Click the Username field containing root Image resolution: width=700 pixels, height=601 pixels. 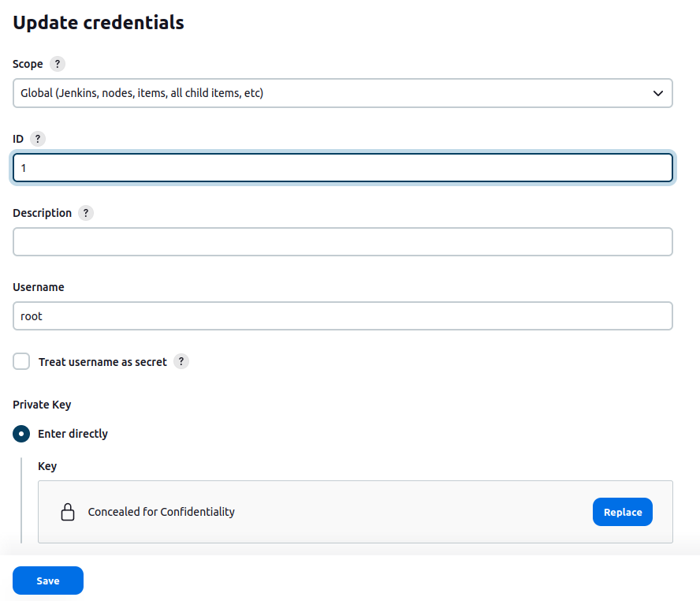(x=342, y=316)
